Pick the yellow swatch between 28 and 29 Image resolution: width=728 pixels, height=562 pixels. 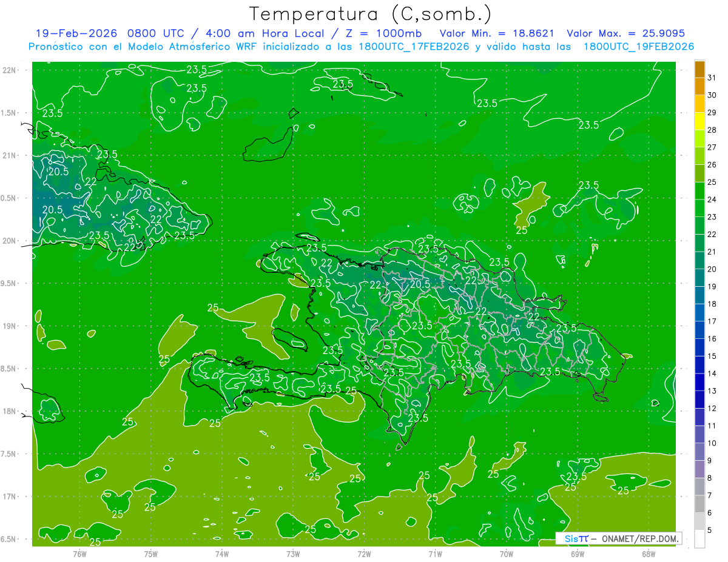click(700, 121)
